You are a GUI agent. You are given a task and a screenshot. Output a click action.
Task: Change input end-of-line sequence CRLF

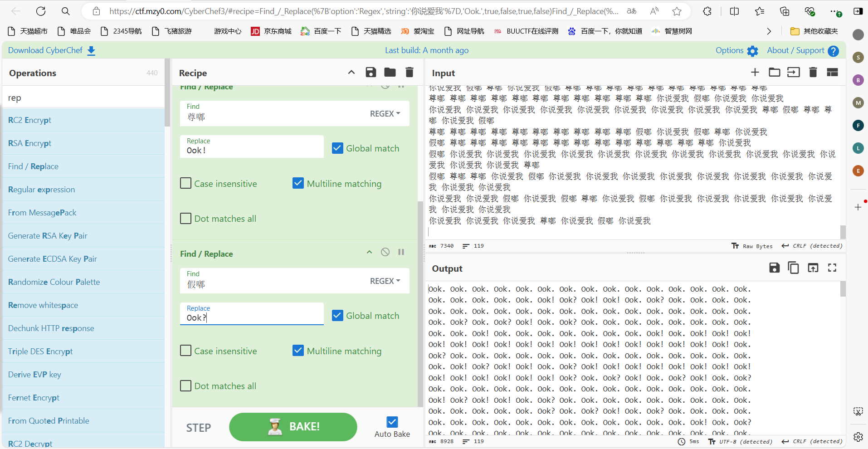point(812,246)
